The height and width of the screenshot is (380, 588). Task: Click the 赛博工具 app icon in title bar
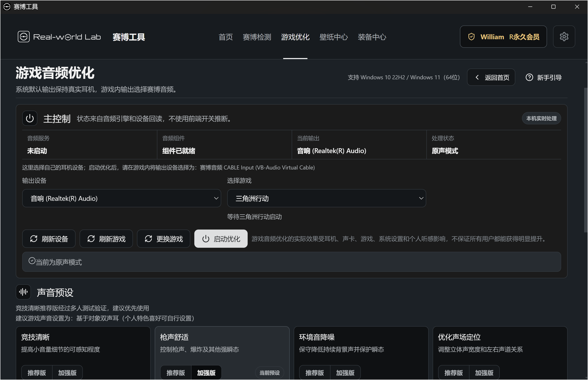[x=7, y=7]
